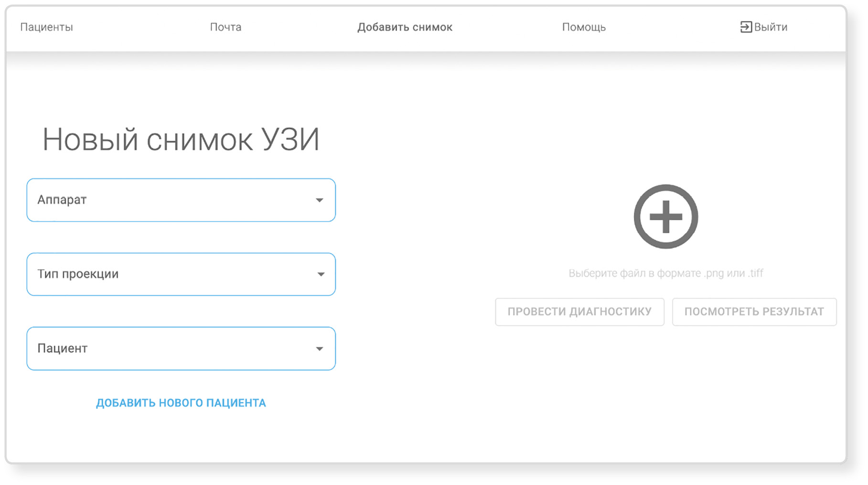
Task: Select the Добавить снимок tab
Action: pos(405,27)
